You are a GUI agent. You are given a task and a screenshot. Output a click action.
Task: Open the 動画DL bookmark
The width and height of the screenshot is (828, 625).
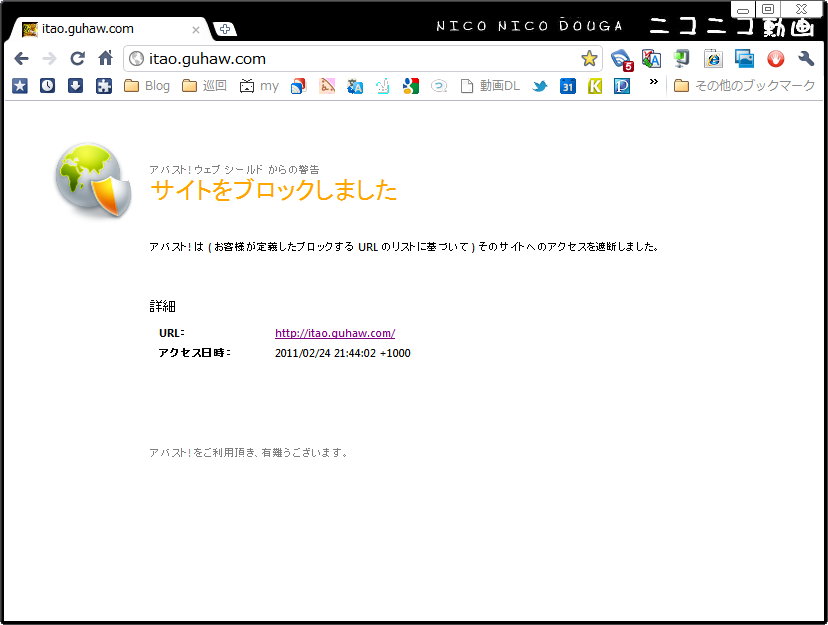[x=490, y=86]
